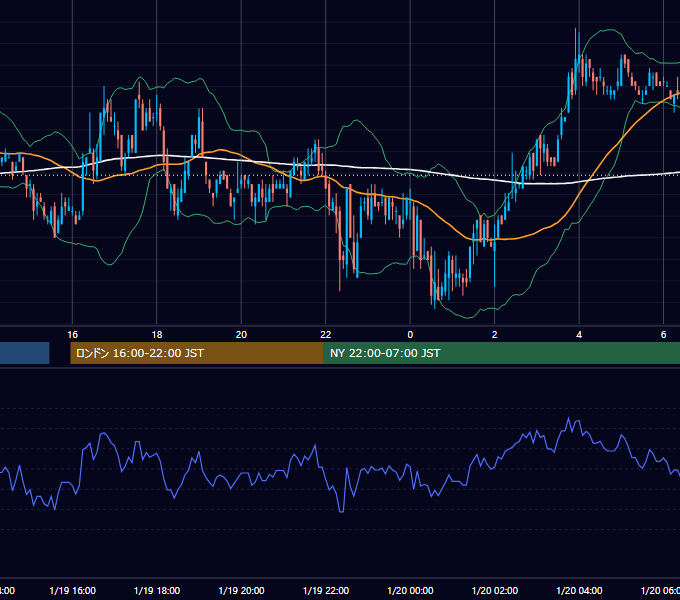This screenshot has height=600, width=680.
Task: Click the 1/19 18:00 label on the lower axis
Action: point(157,591)
